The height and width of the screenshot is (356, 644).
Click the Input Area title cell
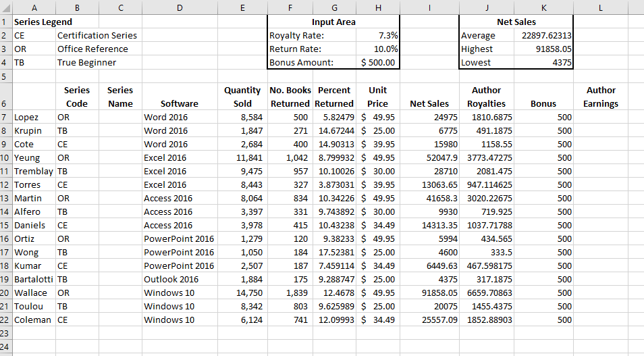(333, 22)
